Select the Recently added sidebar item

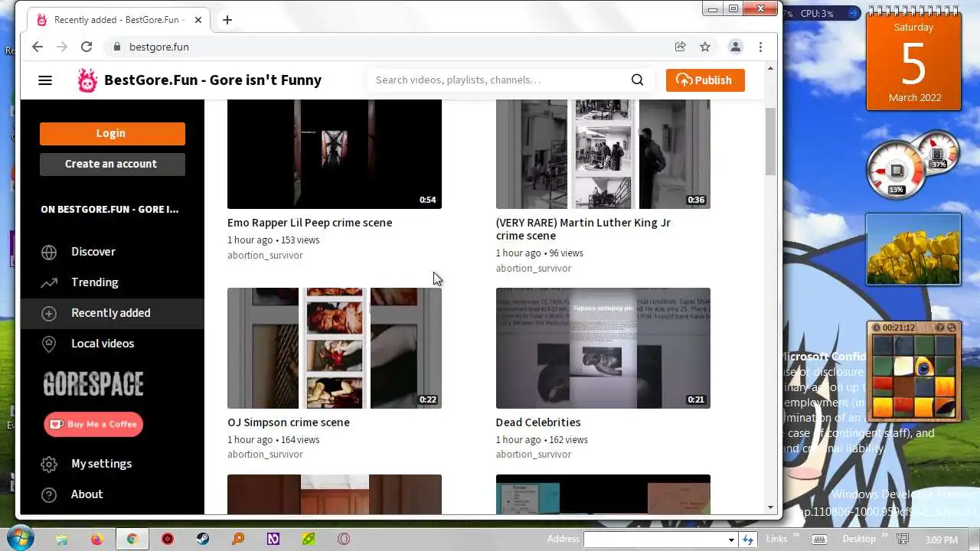coord(113,313)
